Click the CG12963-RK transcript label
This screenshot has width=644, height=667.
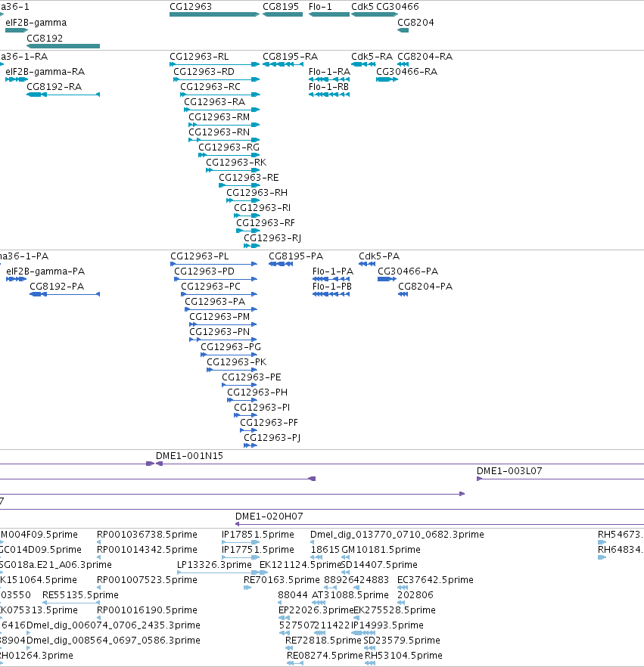coord(236,162)
